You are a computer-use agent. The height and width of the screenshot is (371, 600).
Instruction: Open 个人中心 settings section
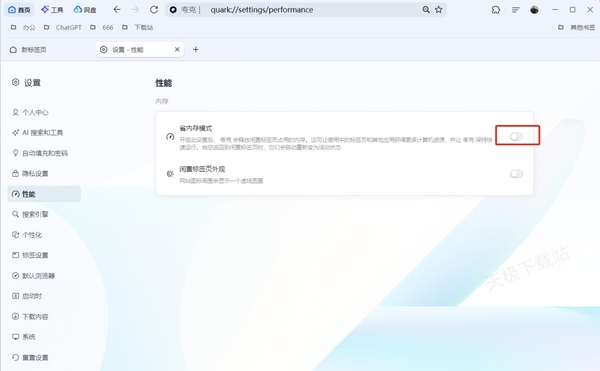point(30,112)
